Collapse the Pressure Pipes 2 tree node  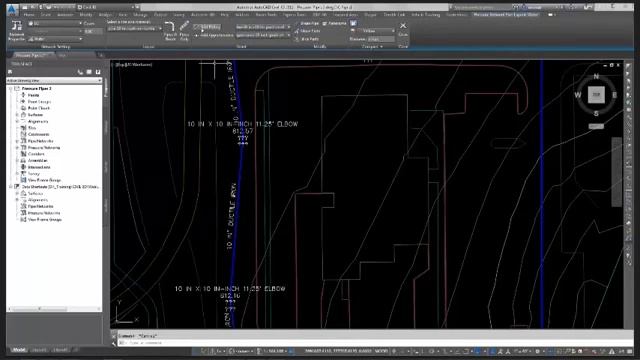pyautogui.click(x=11, y=89)
